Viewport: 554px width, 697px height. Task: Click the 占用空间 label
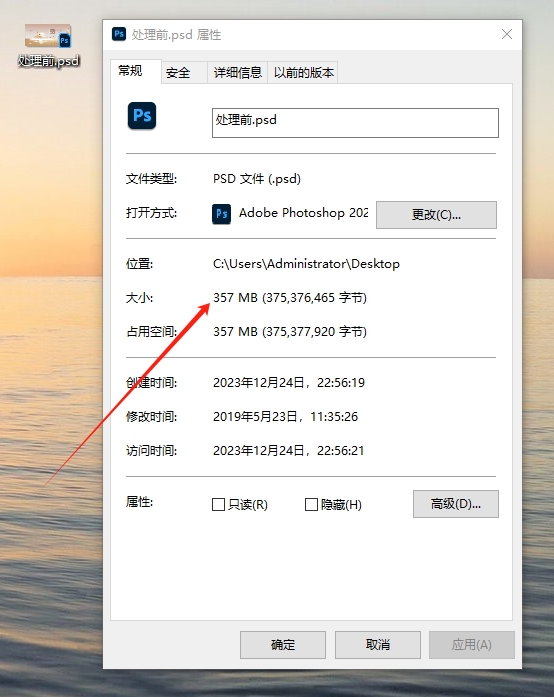[x=151, y=332]
